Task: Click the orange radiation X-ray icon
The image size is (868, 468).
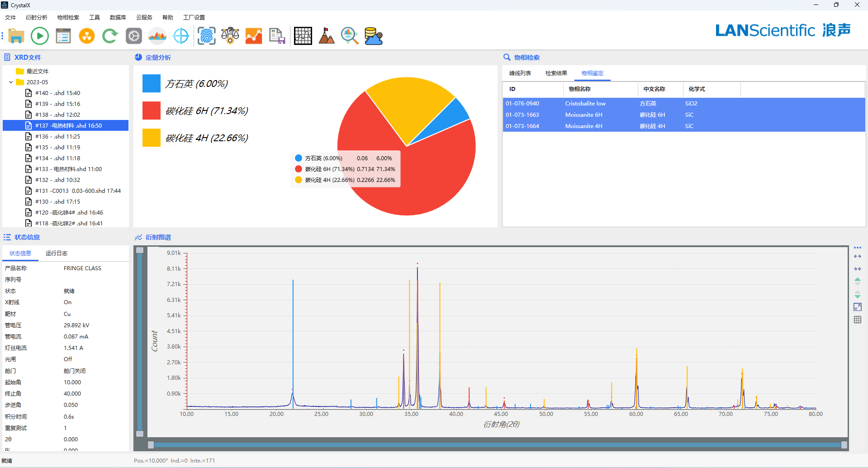Action: pos(87,36)
